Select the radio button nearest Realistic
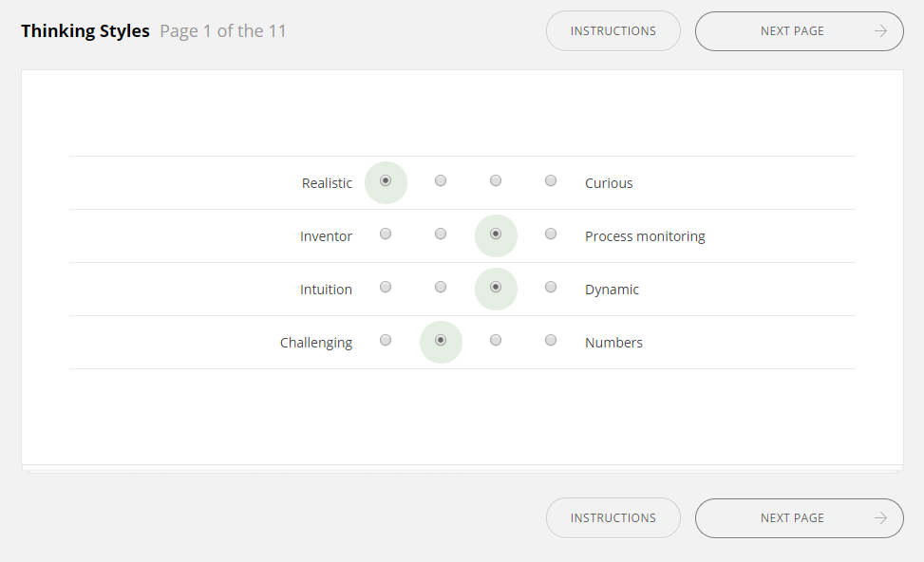924x562 pixels. click(386, 181)
